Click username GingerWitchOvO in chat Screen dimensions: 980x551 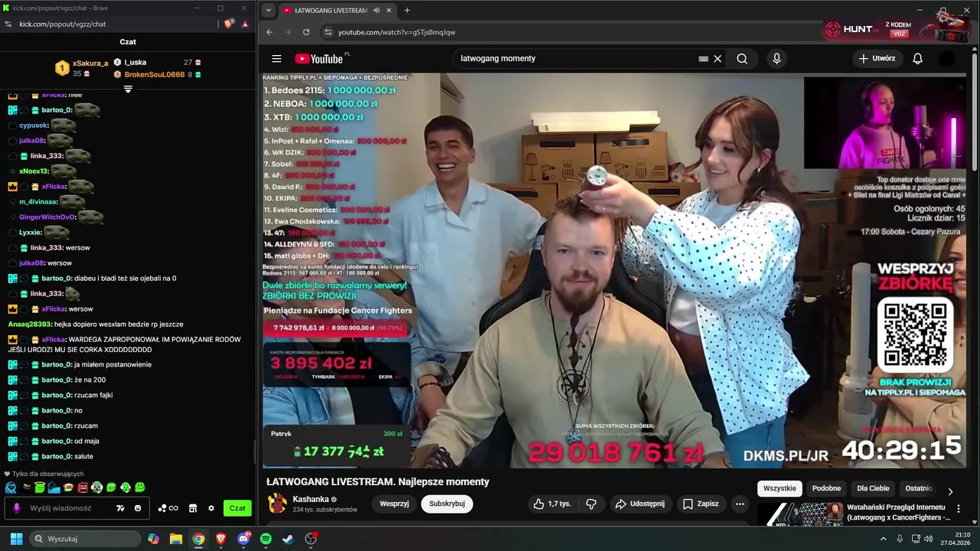click(x=47, y=217)
